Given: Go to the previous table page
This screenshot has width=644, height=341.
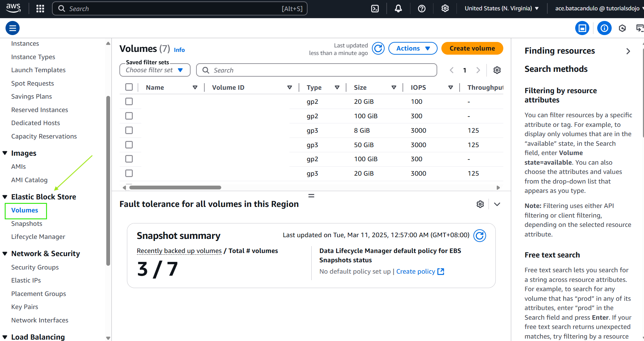Looking at the screenshot, I should point(452,70).
